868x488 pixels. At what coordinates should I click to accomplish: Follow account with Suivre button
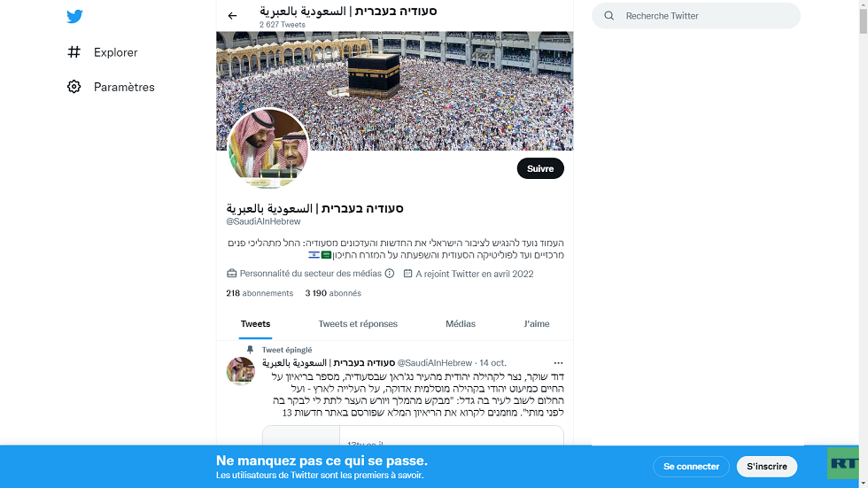540,169
